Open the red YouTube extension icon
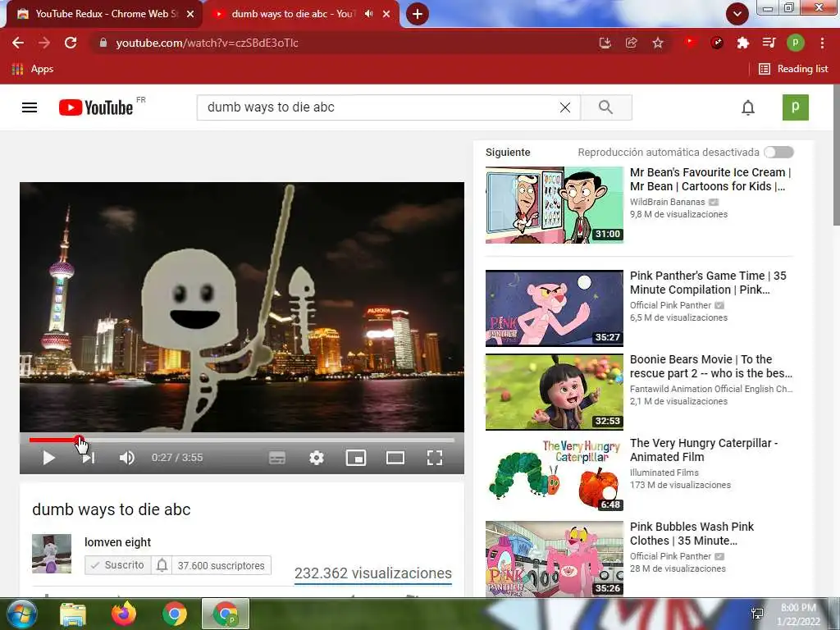The image size is (840, 630). (691, 42)
